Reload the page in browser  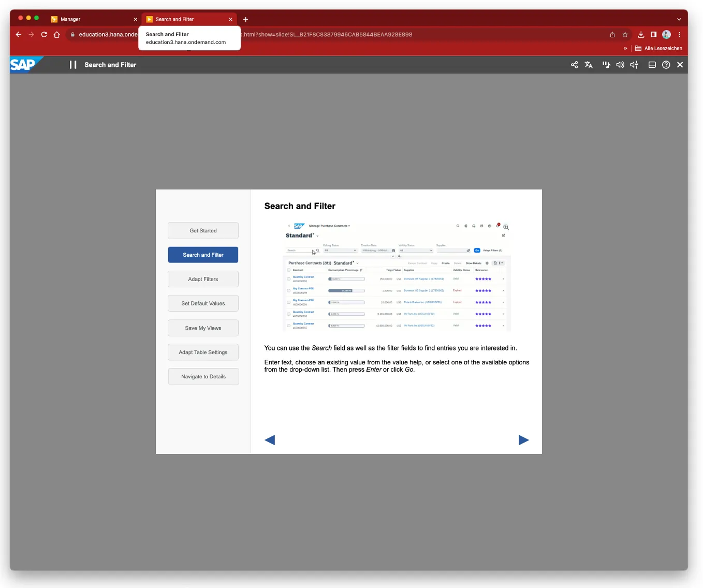point(44,35)
